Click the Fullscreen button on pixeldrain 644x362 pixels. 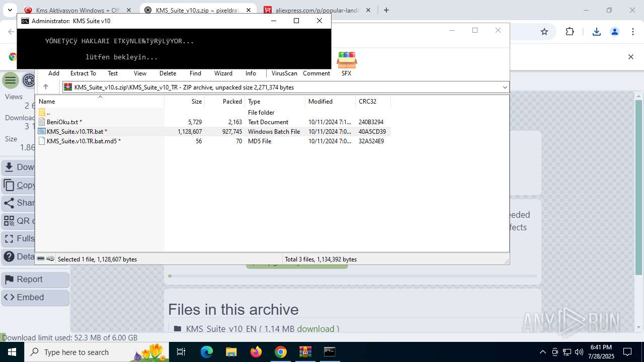tap(18, 239)
